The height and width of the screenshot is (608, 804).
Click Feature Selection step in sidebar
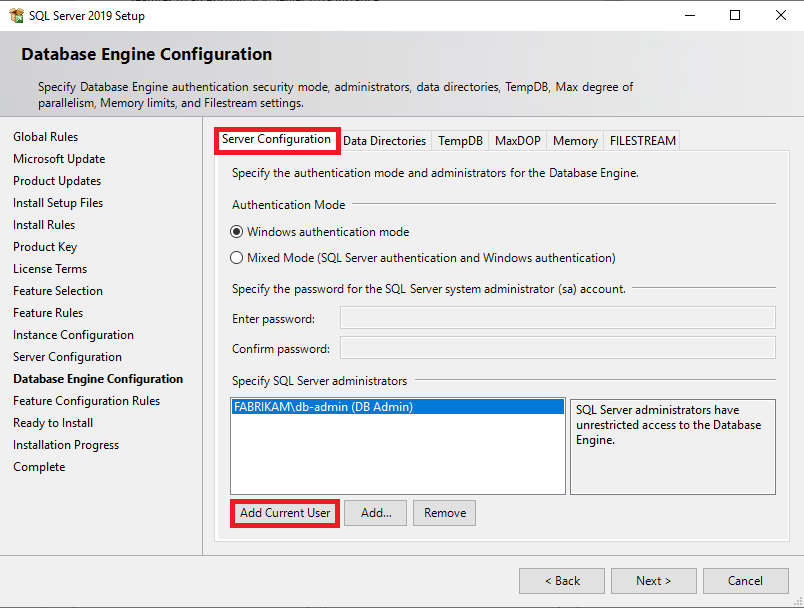(x=58, y=291)
